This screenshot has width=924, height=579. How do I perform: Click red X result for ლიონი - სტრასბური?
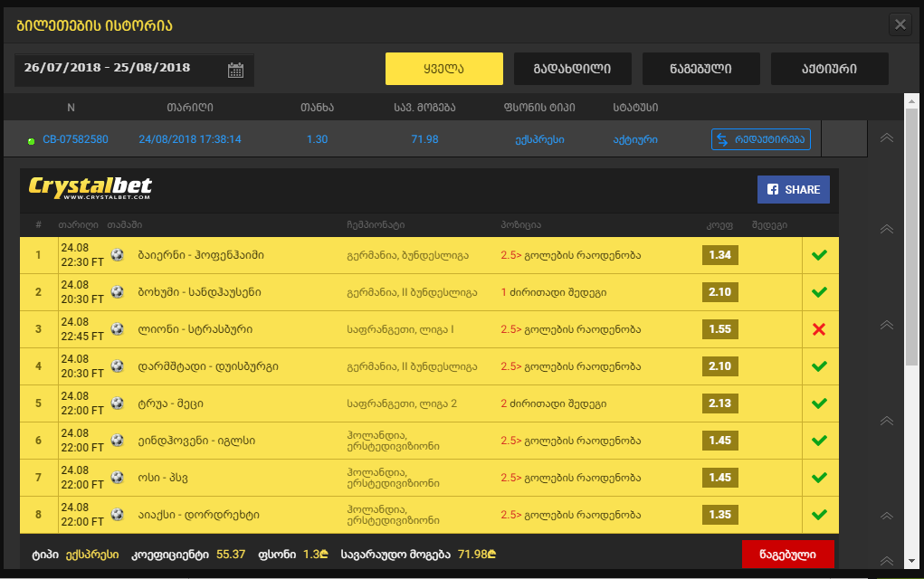coord(819,329)
